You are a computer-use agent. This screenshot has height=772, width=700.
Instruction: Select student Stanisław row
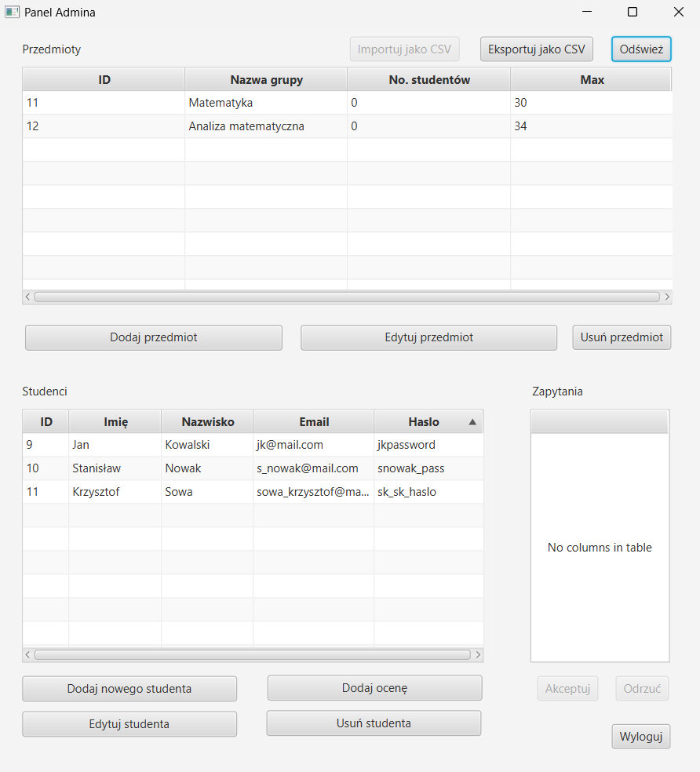[x=253, y=468]
